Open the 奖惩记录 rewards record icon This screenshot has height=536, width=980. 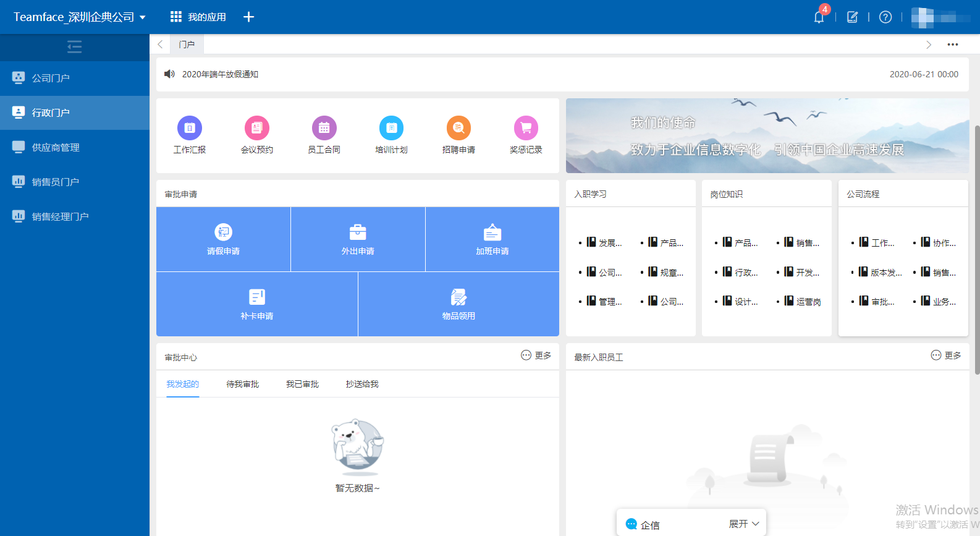pyautogui.click(x=526, y=129)
